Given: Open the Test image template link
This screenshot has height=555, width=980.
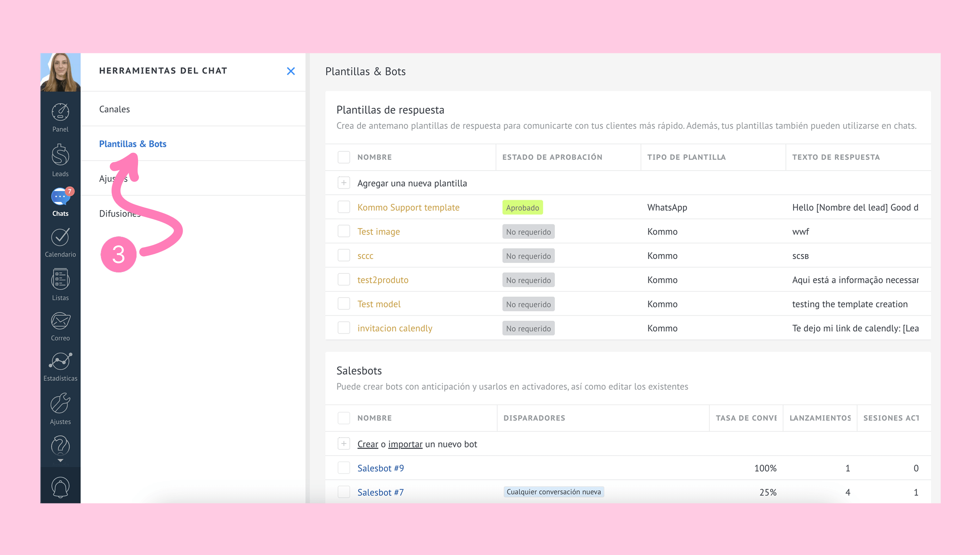Looking at the screenshot, I should pyautogui.click(x=378, y=231).
